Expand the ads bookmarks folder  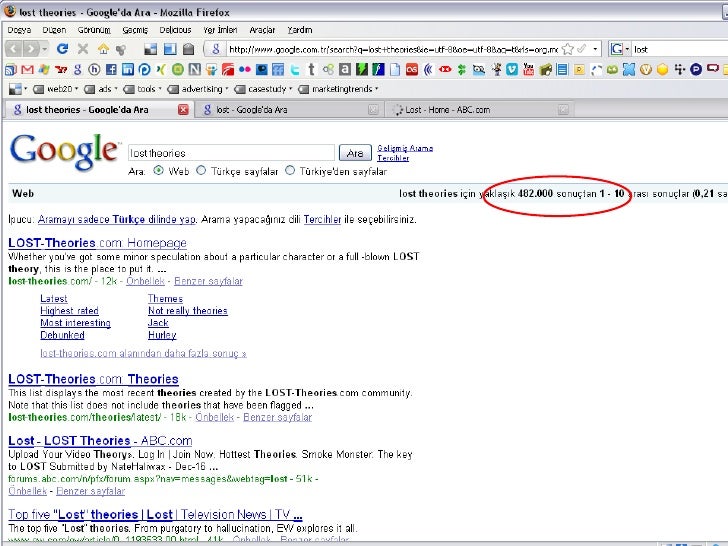101,89
